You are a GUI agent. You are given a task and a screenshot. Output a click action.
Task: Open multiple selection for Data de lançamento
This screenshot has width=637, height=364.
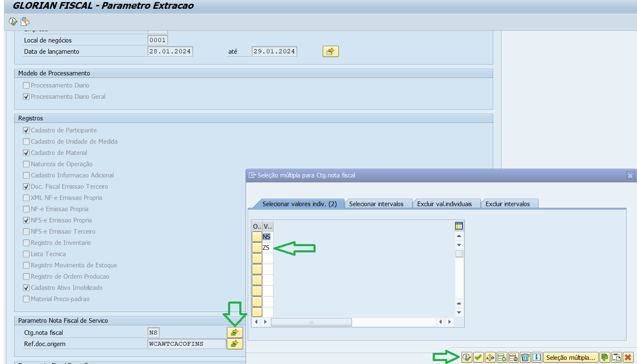[x=330, y=51]
